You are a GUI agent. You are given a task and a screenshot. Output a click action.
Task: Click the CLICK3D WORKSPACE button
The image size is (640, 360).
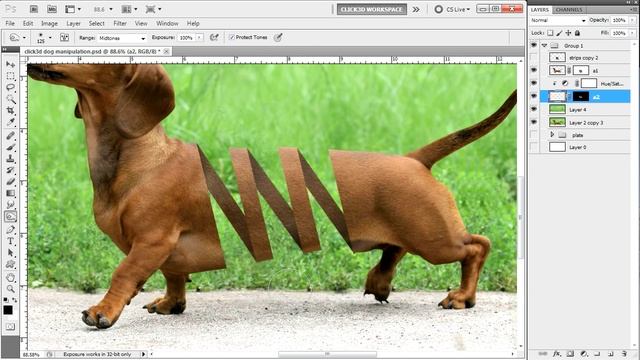click(372, 9)
